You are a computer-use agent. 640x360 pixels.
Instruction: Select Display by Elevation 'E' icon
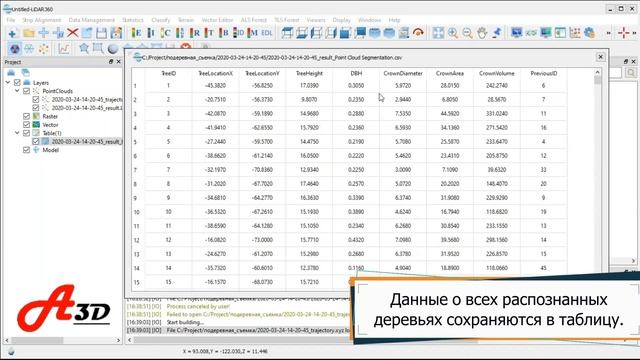[x=137, y=33]
